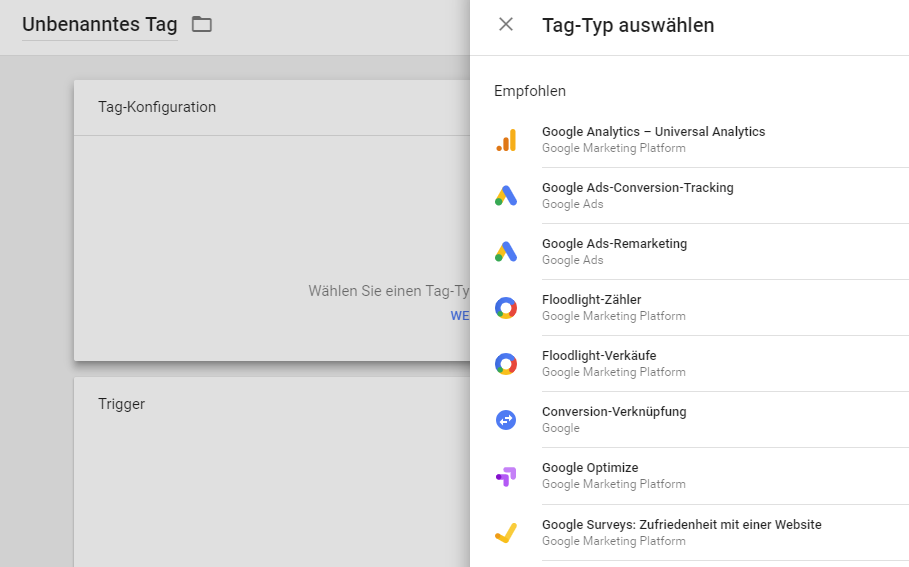Click the purple Google Optimize icon

point(506,477)
